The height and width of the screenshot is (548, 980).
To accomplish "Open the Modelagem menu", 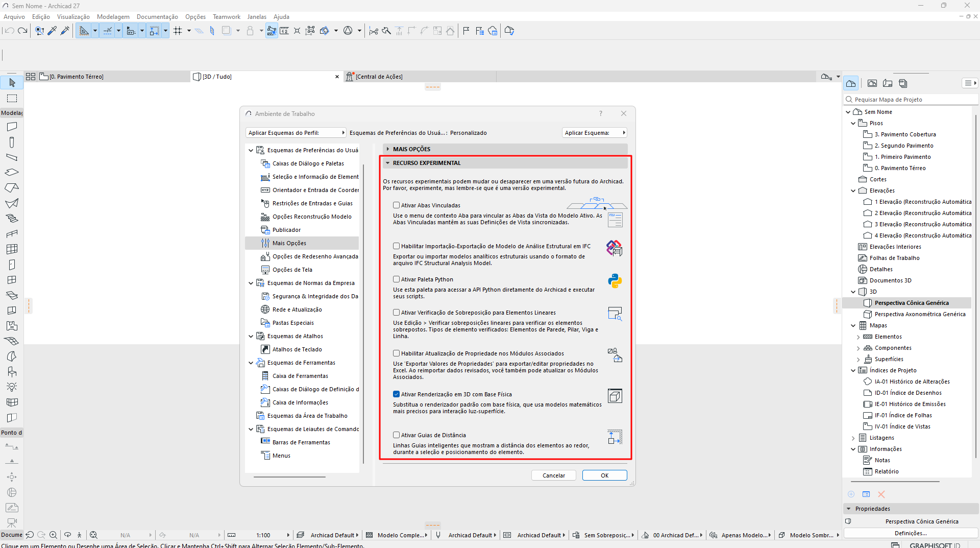I will 113,17.
